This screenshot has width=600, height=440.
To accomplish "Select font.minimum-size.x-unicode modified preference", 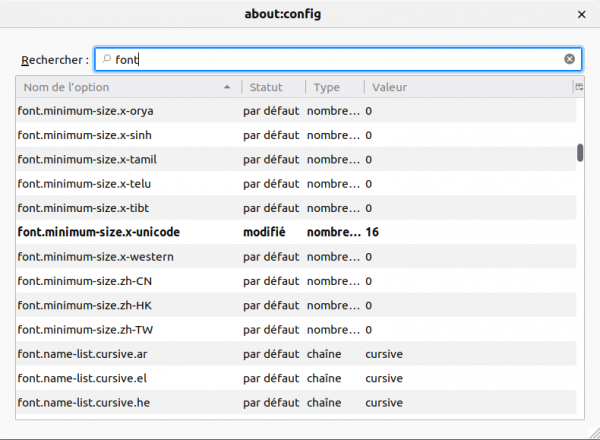I will coord(99,232).
